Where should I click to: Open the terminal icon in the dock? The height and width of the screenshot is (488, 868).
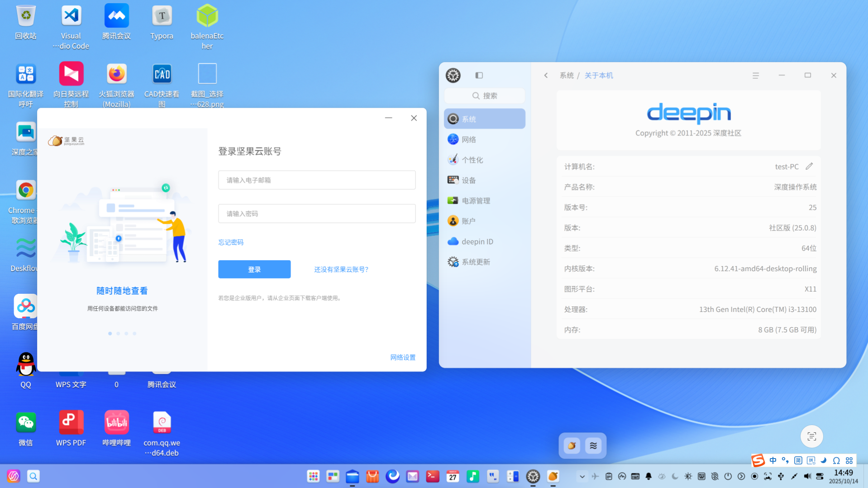tap(432, 476)
